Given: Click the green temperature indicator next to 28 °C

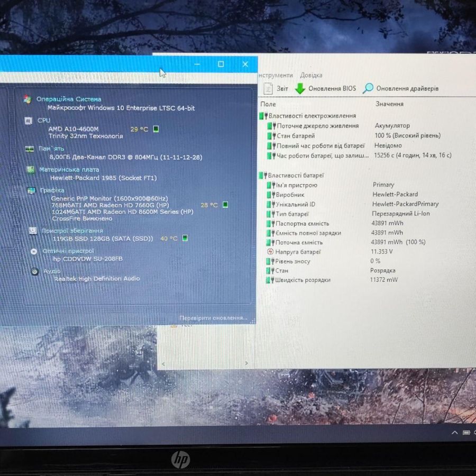Looking at the screenshot, I should click(225, 205).
